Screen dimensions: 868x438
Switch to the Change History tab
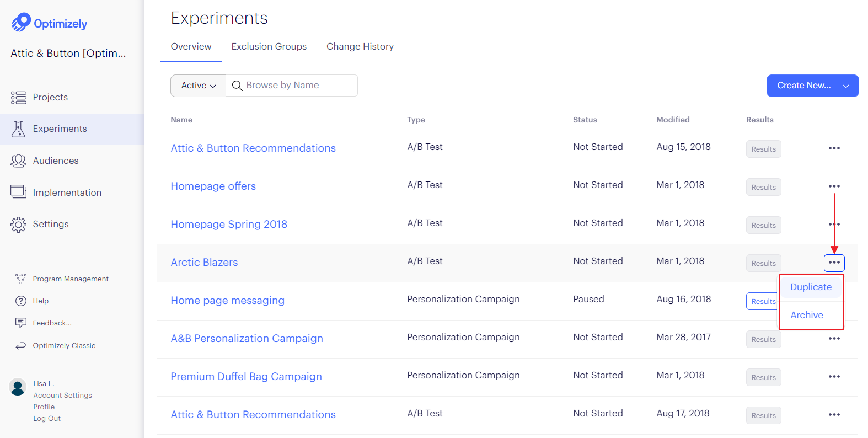pyautogui.click(x=360, y=47)
